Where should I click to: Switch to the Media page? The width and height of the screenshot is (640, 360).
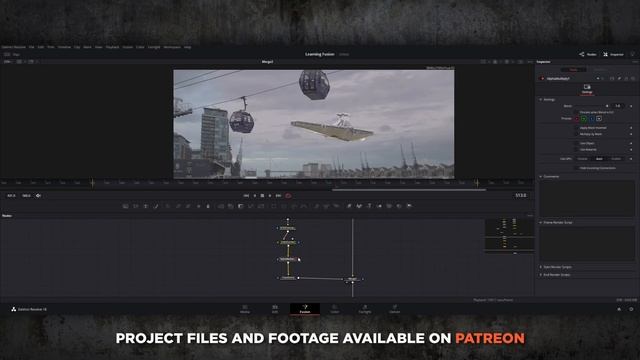tap(245, 309)
